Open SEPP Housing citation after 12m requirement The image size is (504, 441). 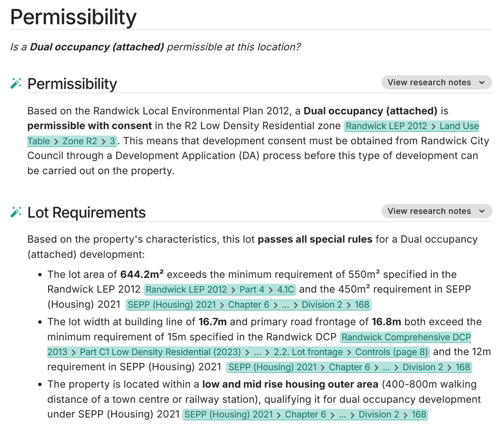click(x=349, y=367)
